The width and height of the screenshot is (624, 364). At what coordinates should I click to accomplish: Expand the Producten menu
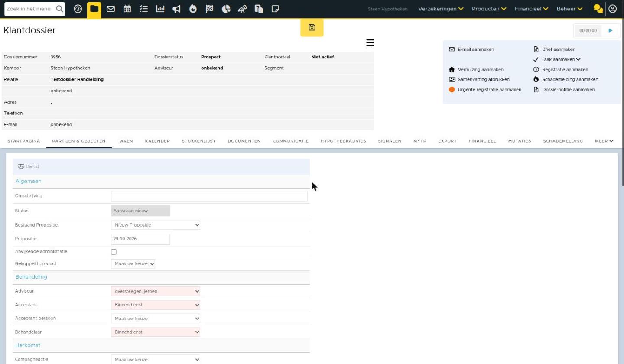(x=489, y=9)
